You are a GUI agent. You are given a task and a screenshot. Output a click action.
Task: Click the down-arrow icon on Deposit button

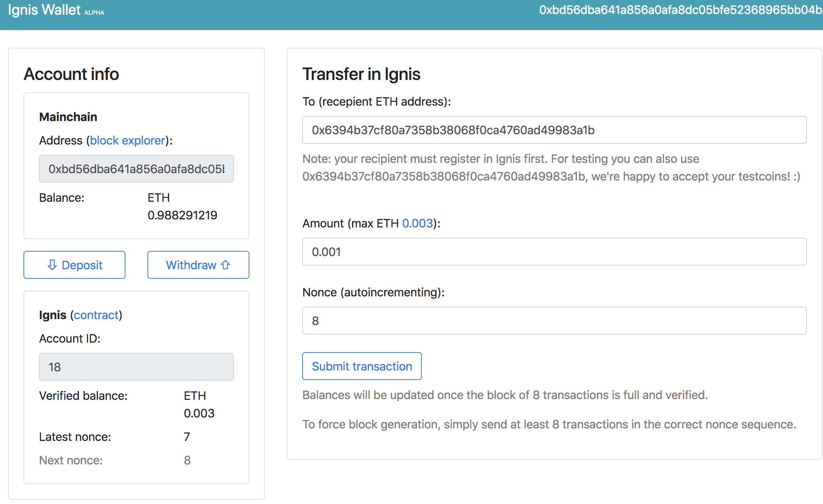[52, 265]
